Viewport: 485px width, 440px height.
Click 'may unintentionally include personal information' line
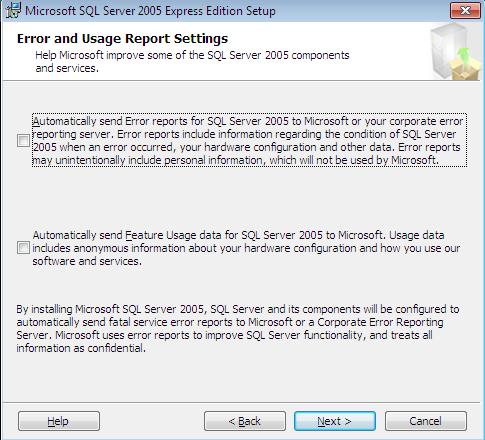point(235,160)
